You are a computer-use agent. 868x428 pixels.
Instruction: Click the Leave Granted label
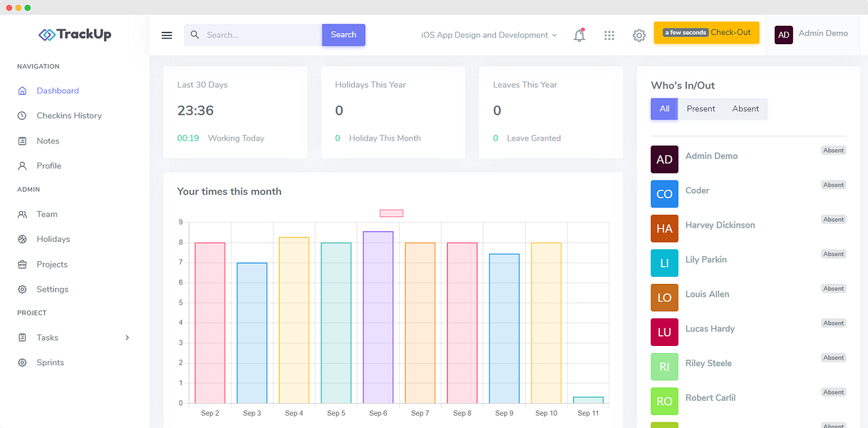click(534, 138)
